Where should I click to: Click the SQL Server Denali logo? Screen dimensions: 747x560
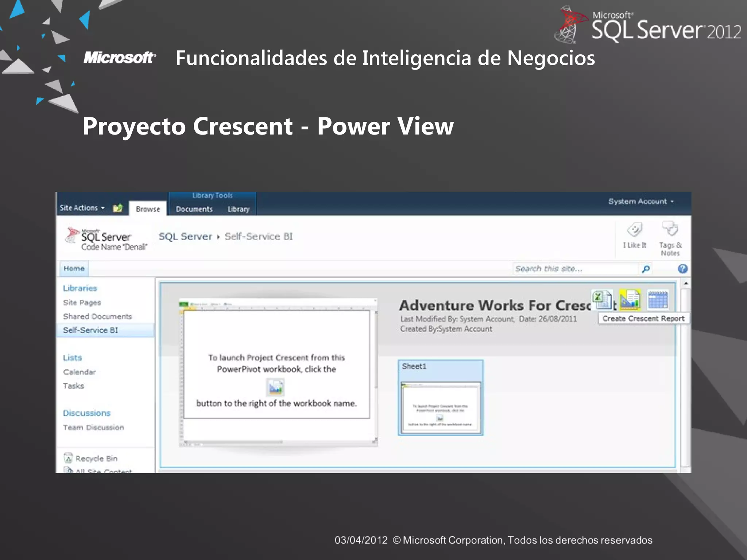tap(106, 239)
